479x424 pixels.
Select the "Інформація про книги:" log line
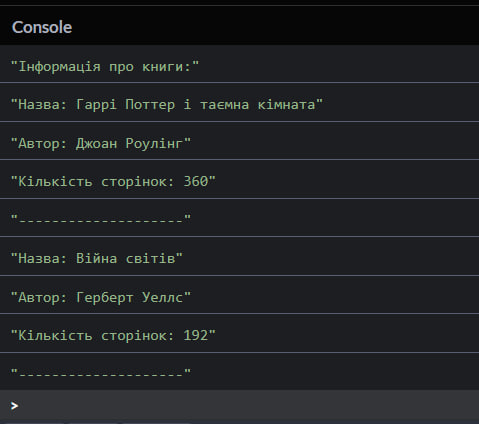[239, 66]
